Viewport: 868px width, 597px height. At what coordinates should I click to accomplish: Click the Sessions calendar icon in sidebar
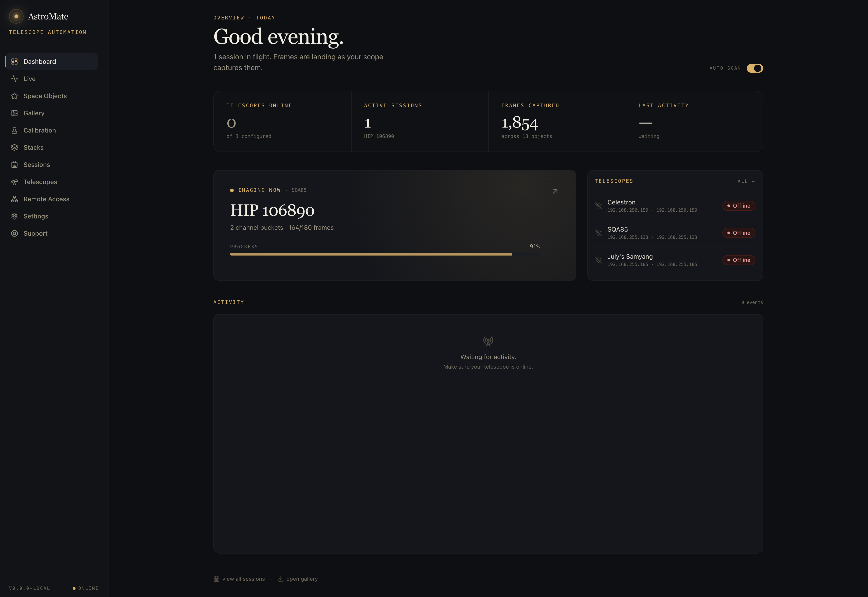coord(14,165)
